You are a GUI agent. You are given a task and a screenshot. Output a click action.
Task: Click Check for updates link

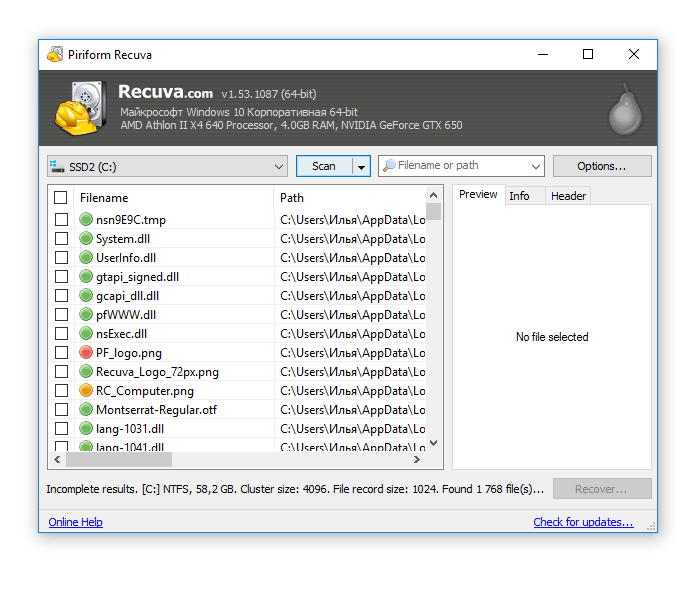(x=583, y=522)
